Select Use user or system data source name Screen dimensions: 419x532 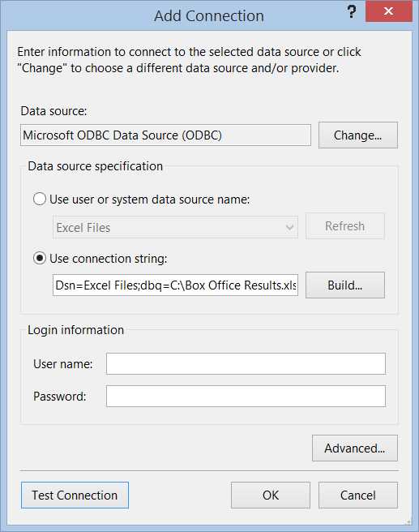point(40,199)
